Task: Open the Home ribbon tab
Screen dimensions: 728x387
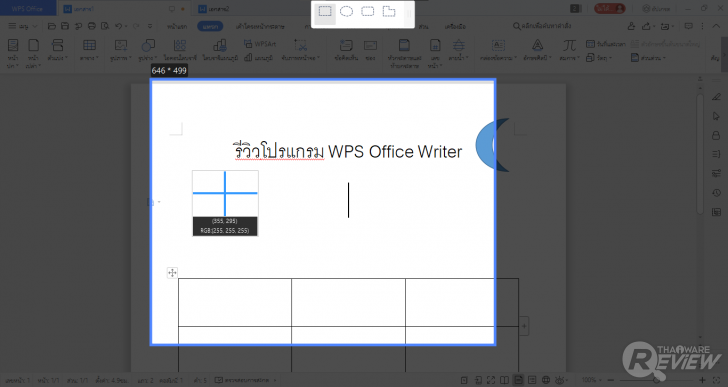Action: (x=177, y=26)
